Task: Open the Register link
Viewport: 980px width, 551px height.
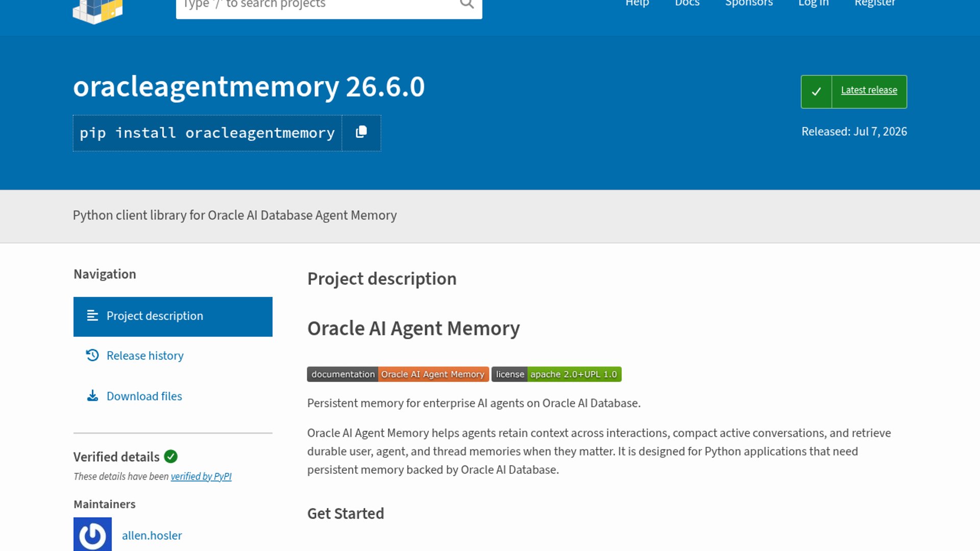Action: click(875, 4)
